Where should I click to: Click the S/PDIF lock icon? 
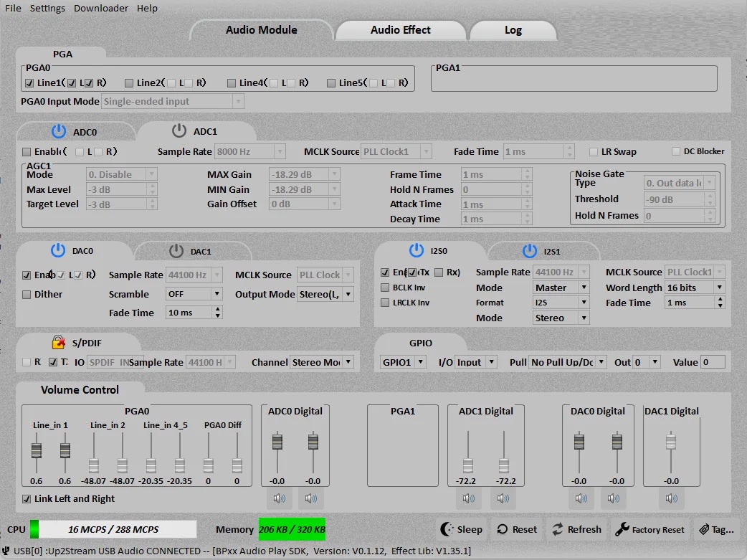point(58,342)
